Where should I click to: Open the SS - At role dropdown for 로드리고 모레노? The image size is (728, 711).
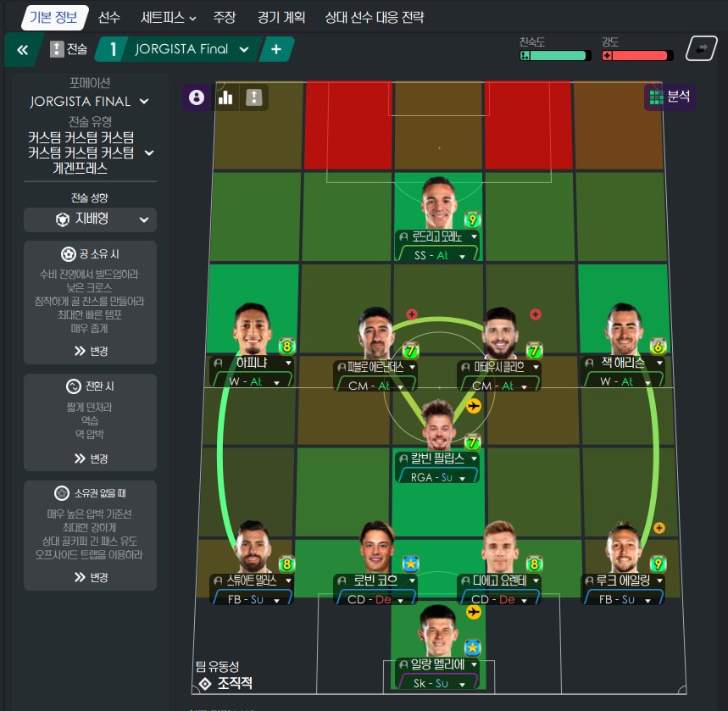(x=436, y=255)
